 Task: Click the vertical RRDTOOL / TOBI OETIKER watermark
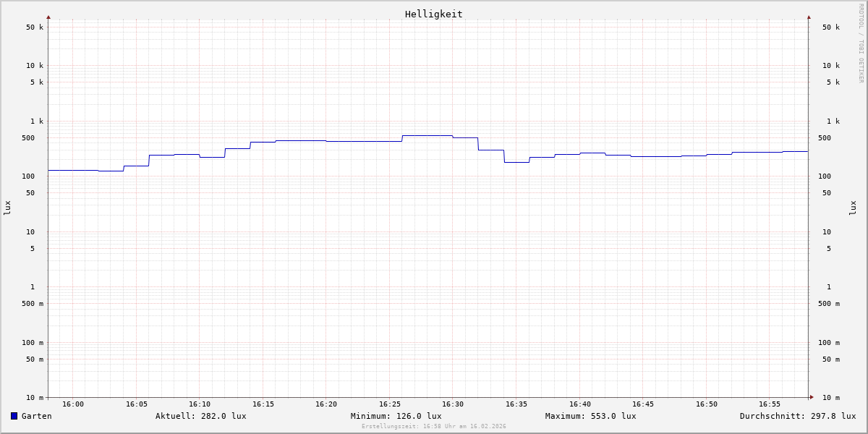tap(861, 43)
